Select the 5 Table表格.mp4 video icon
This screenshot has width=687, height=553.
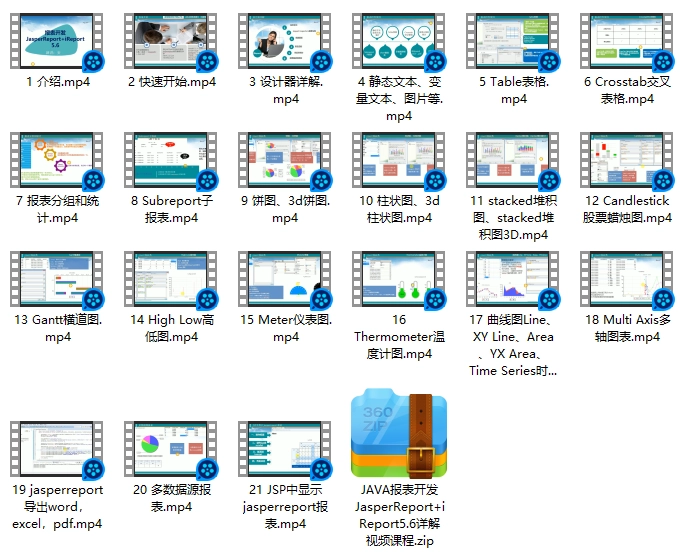point(513,41)
